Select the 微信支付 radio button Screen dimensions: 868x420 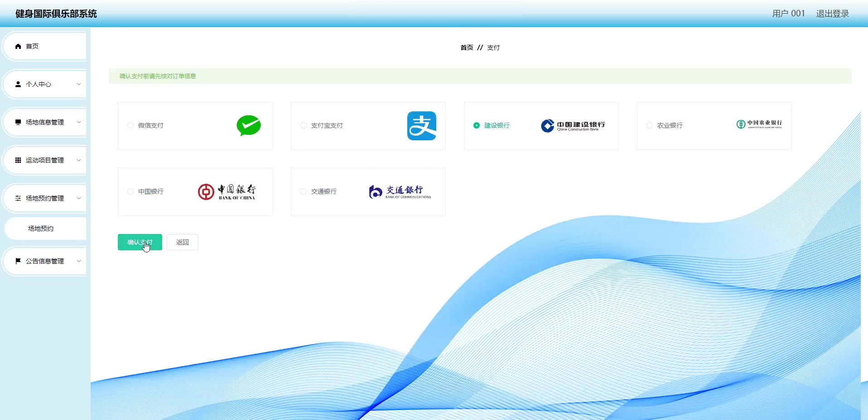click(130, 125)
